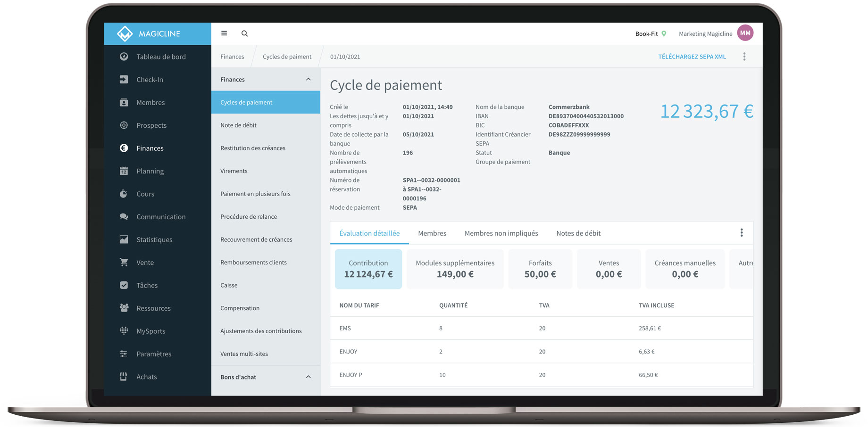Click the Tâches checkmark icon
Screen dimensions: 868x427
tap(124, 285)
